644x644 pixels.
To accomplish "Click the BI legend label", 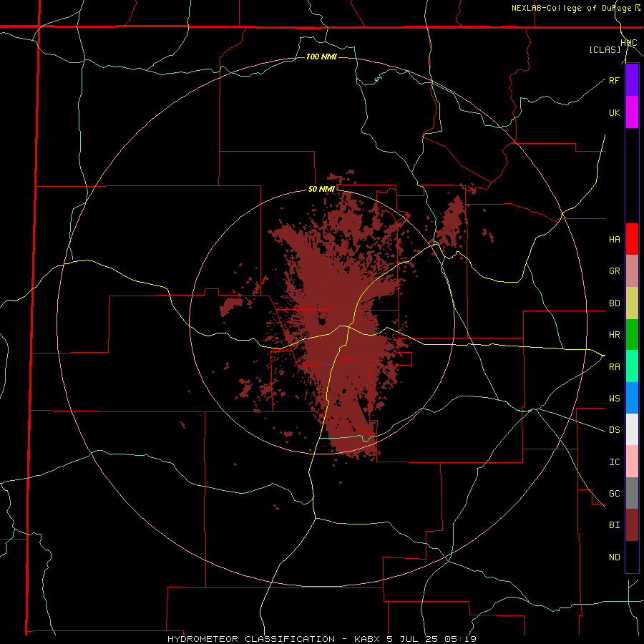I will (x=614, y=525).
